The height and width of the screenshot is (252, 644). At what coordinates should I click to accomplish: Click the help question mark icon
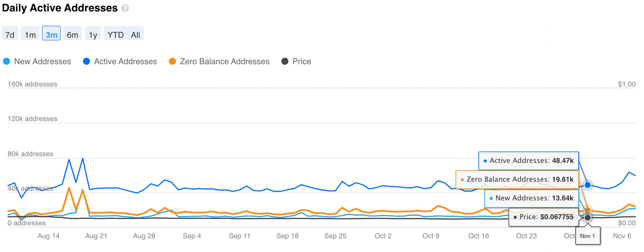(x=125, y=8)
